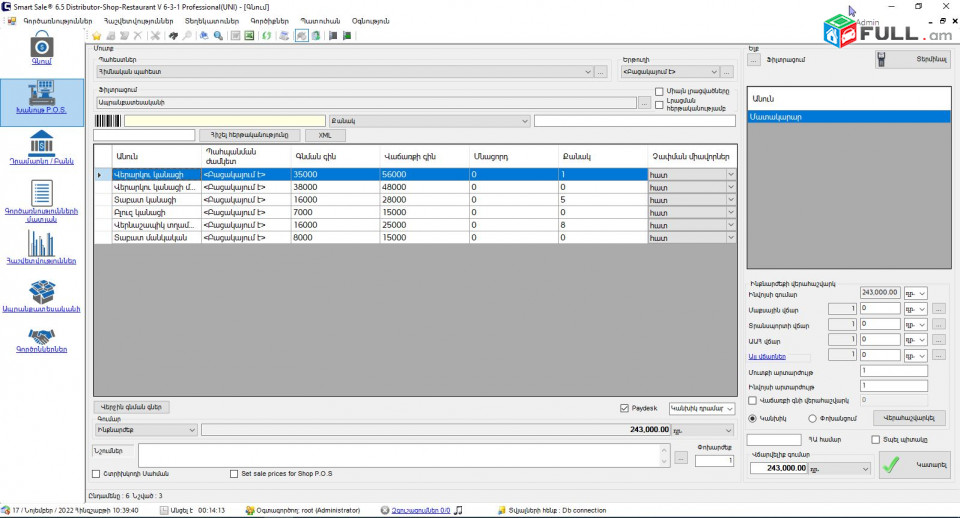Click the gray X delete icon in the toolbar
Screen dimensions: 960x518
pyautogui.click(x=137, y=36)
